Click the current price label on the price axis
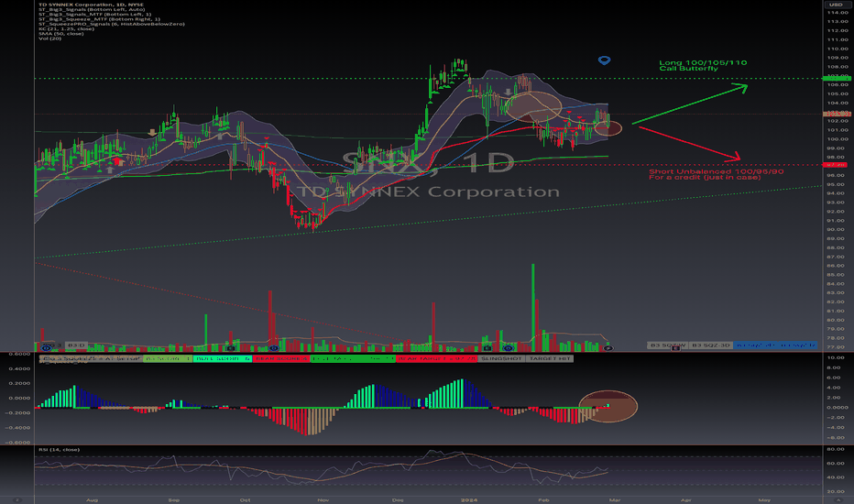This screenshot has width=854, height=504. [838, 114]
